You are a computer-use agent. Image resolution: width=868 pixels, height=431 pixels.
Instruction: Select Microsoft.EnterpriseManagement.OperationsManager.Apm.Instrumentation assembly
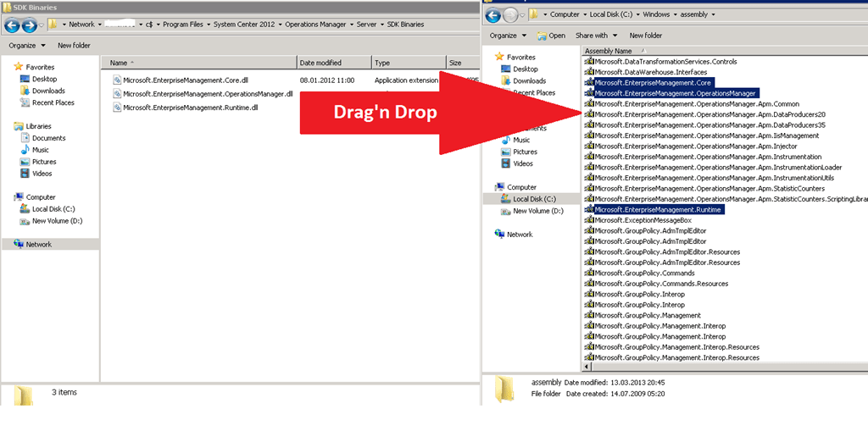[708, 157]
